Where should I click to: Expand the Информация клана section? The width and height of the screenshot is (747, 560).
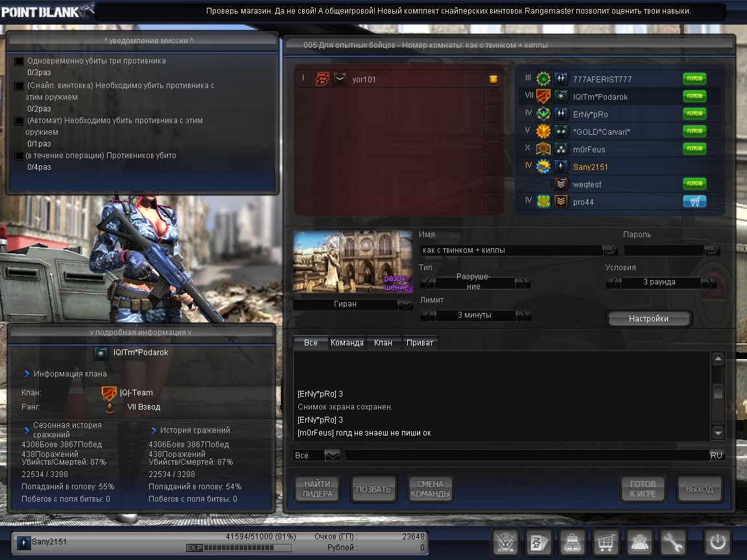click(x=27, y=374)
